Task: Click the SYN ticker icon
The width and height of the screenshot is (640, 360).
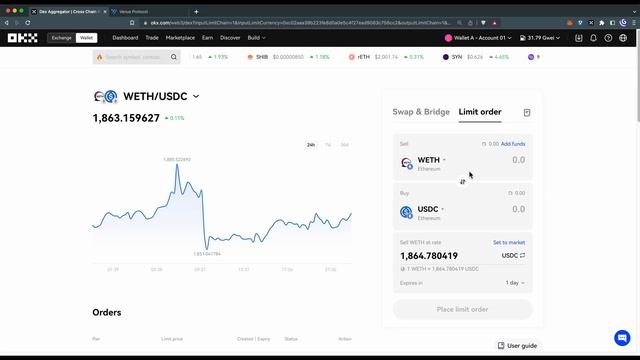Action: pos(446,57)
